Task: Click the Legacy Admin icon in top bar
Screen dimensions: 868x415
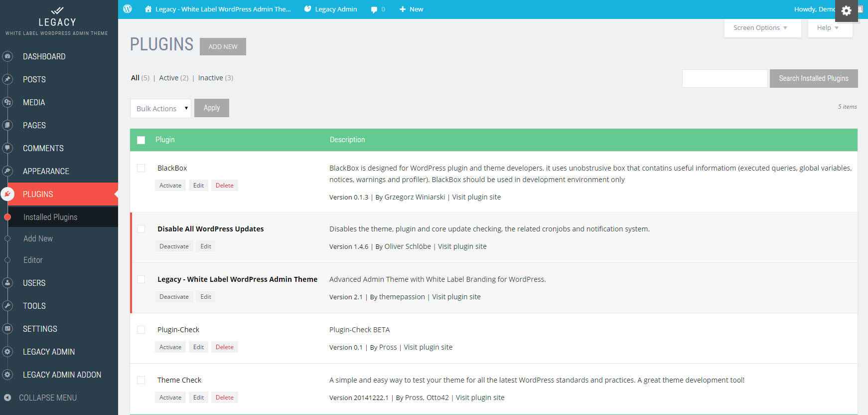Action: [x=308, y=9]
